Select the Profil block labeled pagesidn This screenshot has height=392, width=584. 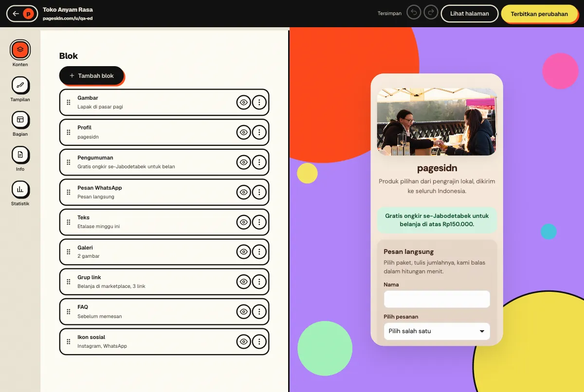164,132
